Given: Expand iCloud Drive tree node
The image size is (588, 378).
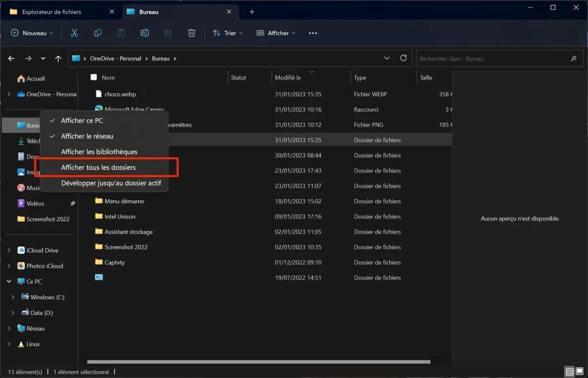Looking at the screenshot, I should coord(9,251).
